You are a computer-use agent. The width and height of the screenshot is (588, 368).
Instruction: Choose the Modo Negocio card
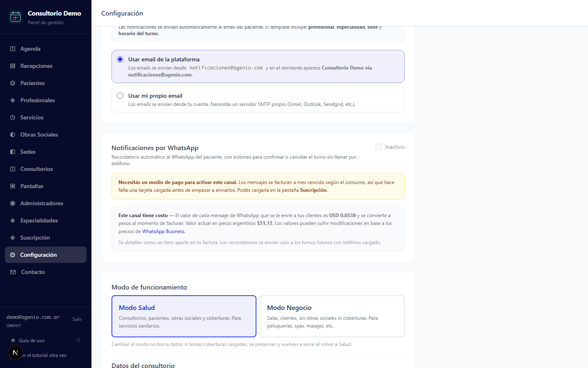(332, 316)
